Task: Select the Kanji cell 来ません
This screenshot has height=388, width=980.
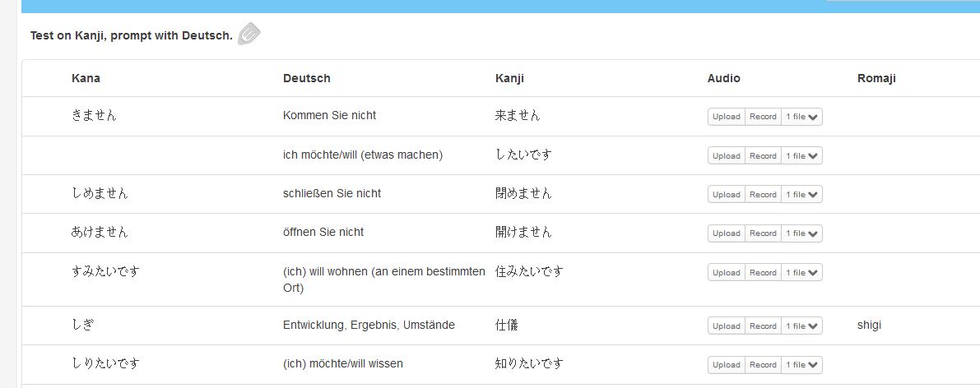Action: (x=518, y=116)
